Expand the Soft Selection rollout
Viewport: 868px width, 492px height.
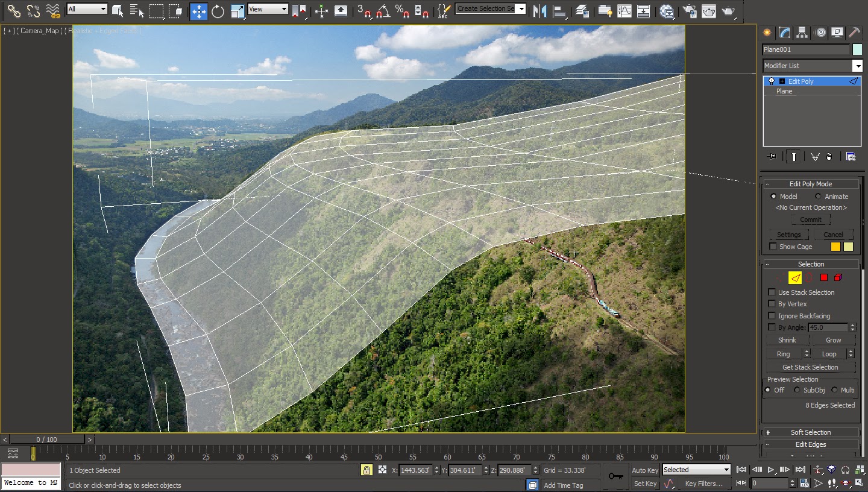click(810, 432)
